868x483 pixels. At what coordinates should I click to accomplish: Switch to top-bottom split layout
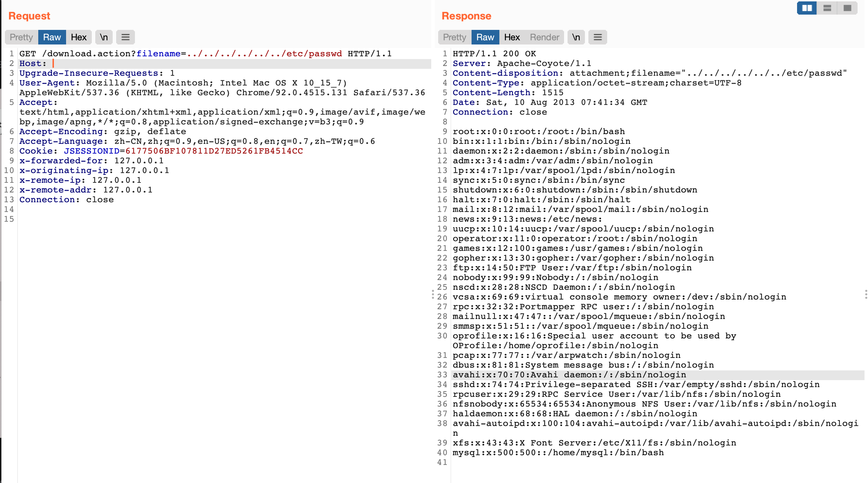pyautogui.click(x=827, y=8)
